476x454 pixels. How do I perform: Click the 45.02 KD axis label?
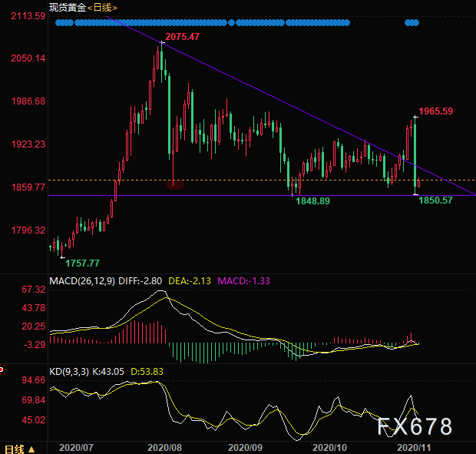33,420
